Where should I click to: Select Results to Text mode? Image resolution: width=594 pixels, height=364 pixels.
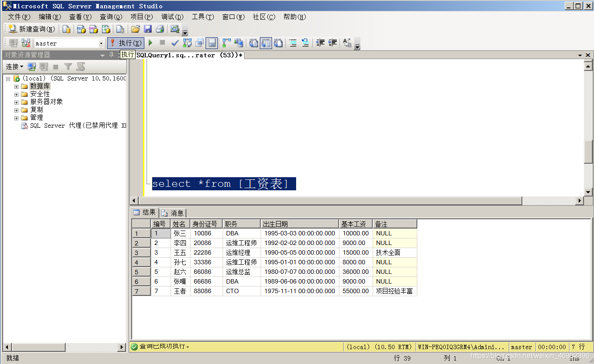pos(254,43)
